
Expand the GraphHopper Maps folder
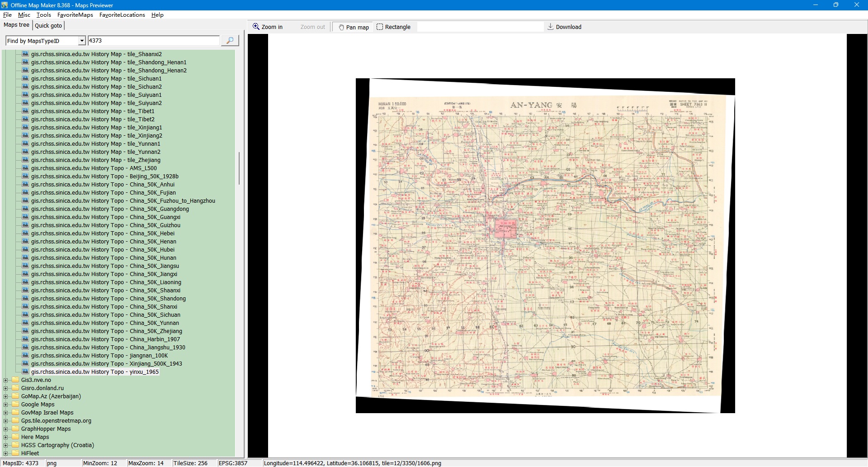tap(5, 429)
